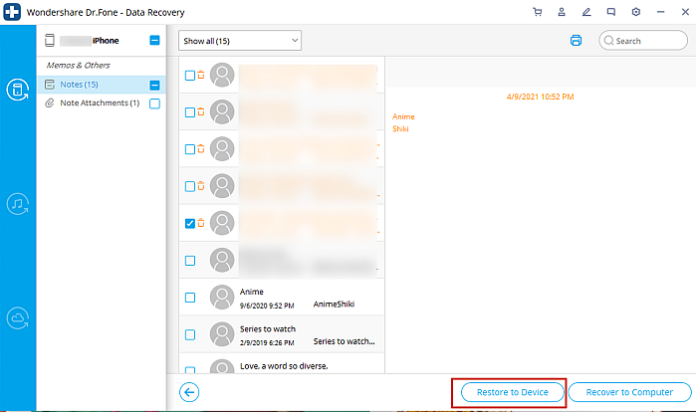696x412 pixels.
Task: Open the user account icon
Action: pyautogui.click(x=562, y=12)
